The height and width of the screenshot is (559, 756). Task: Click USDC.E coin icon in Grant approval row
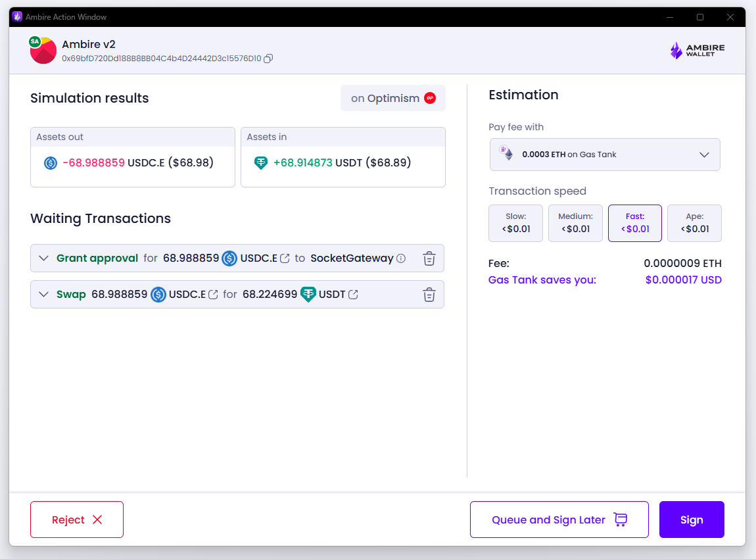(229, 258)
